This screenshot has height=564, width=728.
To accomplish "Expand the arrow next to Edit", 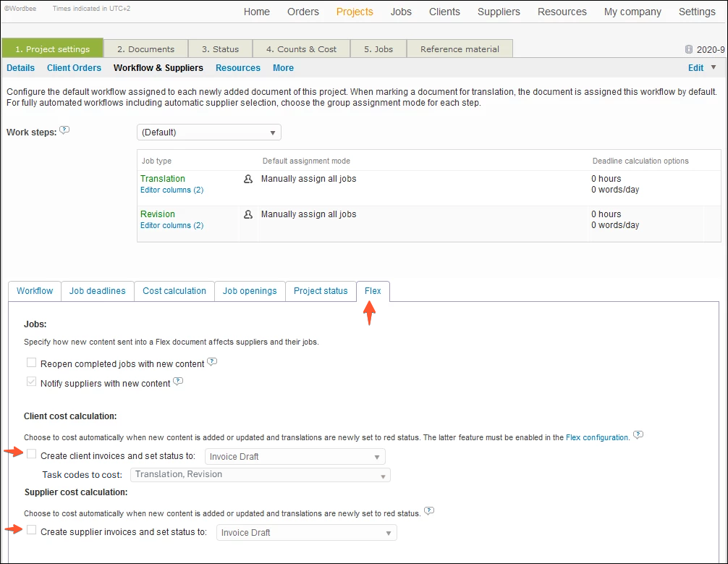I will [714, 67].
